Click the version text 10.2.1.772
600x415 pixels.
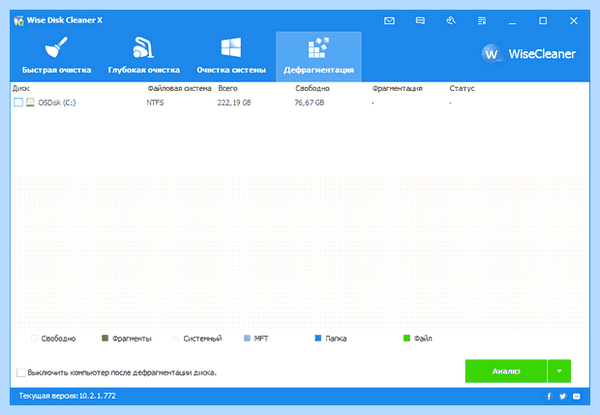click(97, 396)
